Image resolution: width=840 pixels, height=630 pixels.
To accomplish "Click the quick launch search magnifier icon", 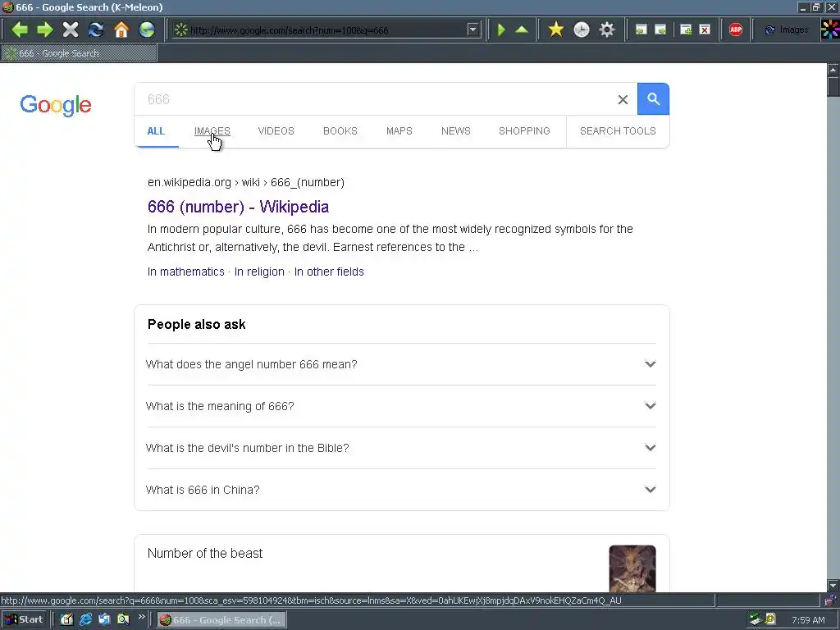I will [x=123, y=620].
